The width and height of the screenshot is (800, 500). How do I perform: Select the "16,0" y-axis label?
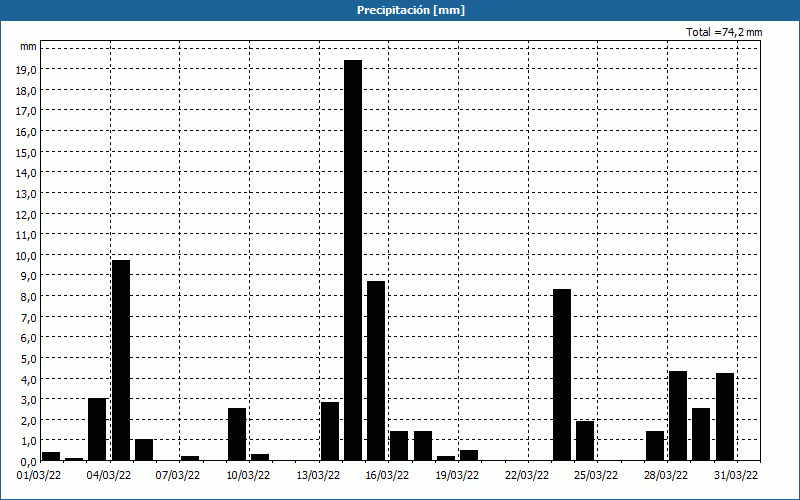pyautogui.click(x=26, y=132)
